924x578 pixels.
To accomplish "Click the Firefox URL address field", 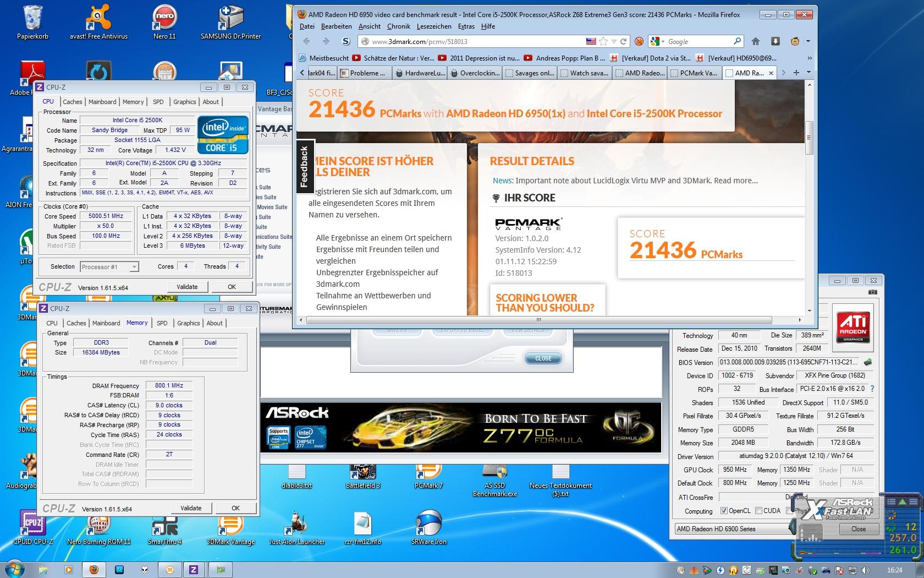I will pyautogui.click(x=479, y=41).
